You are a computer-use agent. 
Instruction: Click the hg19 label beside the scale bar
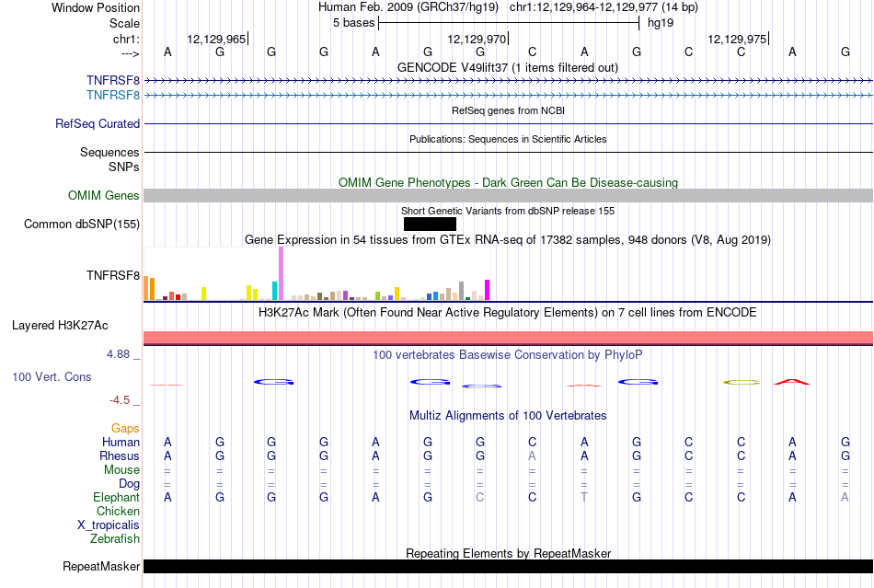click(661, 23)
